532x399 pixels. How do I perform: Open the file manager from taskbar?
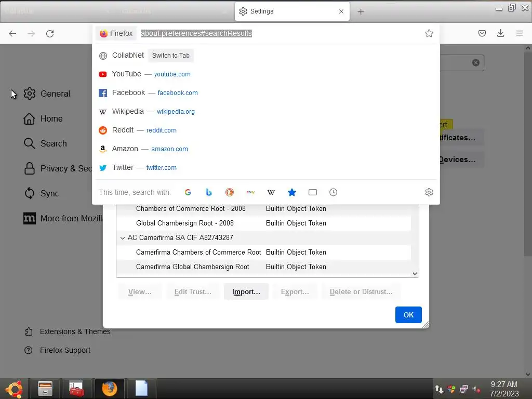click(45, 389)
